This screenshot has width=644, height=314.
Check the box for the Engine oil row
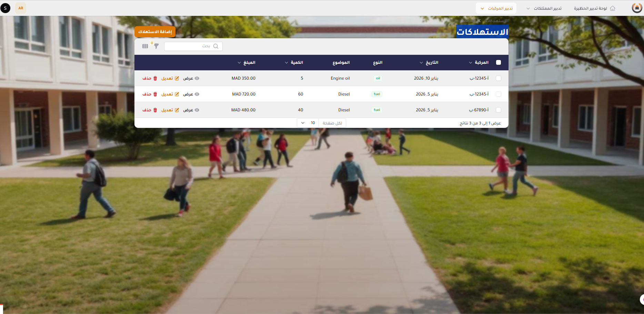pos(498,78)
